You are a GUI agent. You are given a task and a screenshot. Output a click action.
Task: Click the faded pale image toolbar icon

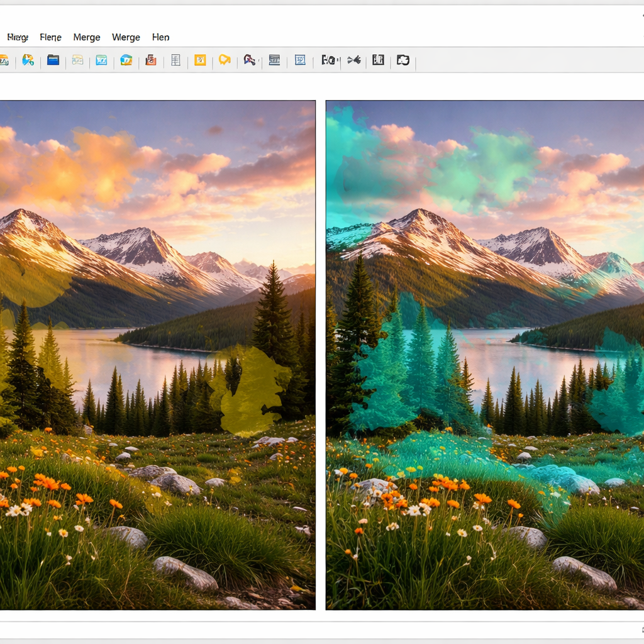coord(77,60)
